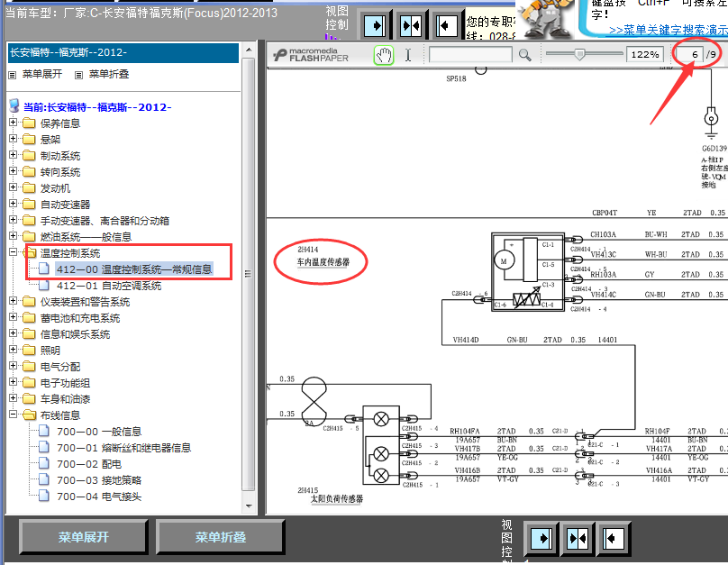Open 700—02 配电 document
This screenshot has height=565, width=728.
tap(89, 464)
